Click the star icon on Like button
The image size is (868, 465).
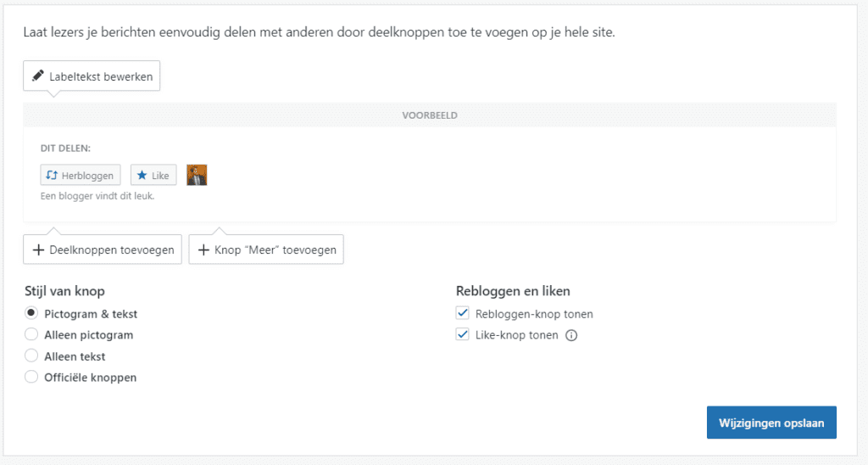142,175
